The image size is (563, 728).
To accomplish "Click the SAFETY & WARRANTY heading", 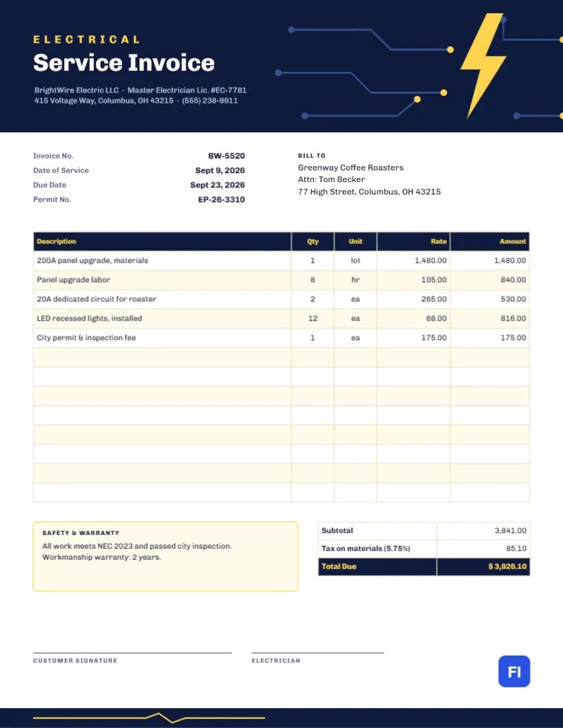I will coord(81,533).
